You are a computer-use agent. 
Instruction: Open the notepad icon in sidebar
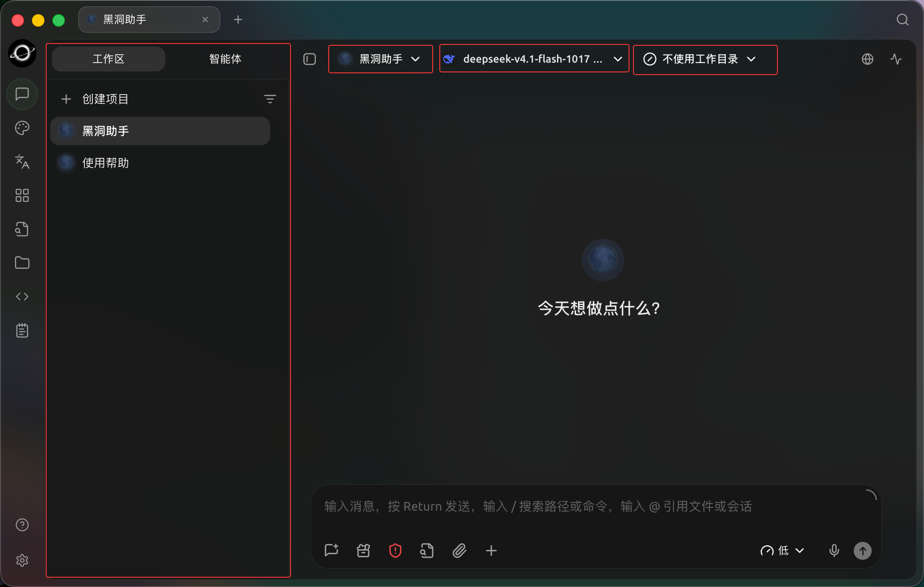coord(22,330)
